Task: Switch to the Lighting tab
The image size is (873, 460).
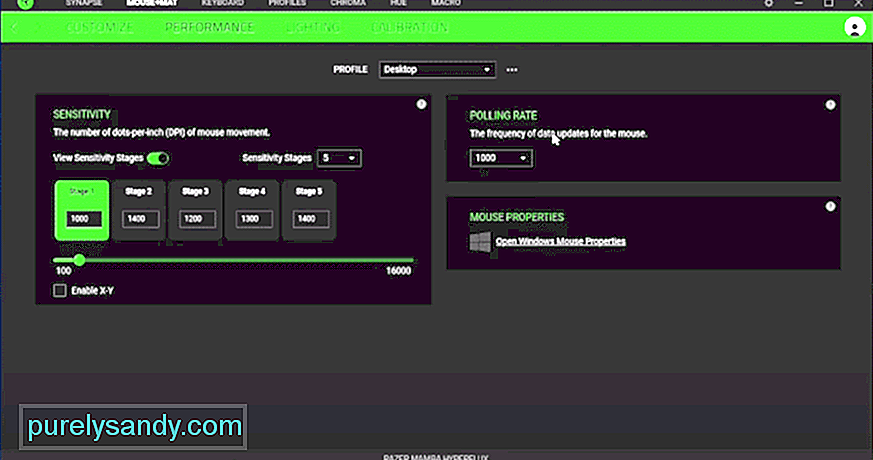Action: (x=313, y=27)
